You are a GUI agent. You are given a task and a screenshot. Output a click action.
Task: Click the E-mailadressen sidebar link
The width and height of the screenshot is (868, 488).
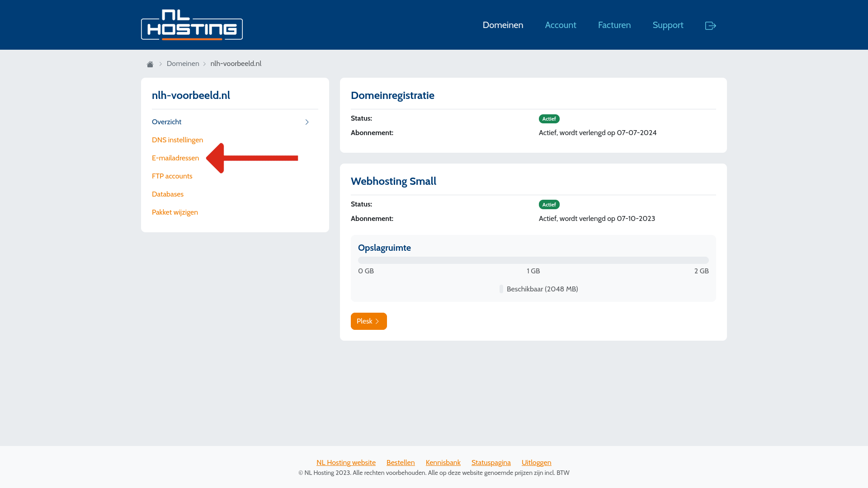(x=175, y=158)
